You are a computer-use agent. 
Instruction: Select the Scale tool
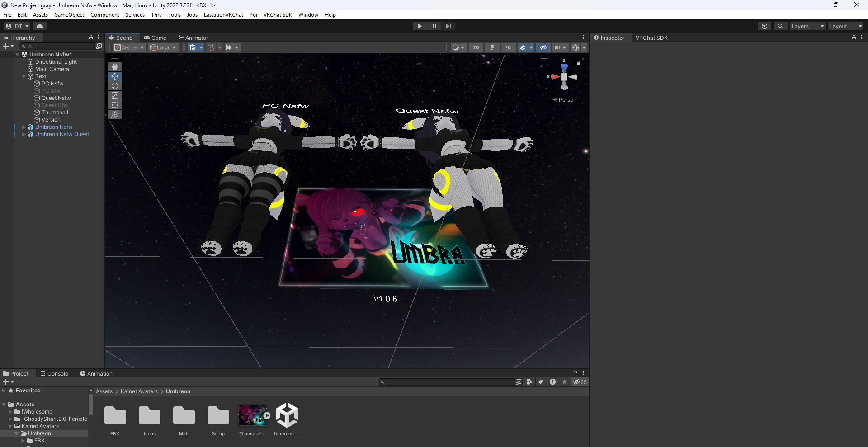click(115, 95)
